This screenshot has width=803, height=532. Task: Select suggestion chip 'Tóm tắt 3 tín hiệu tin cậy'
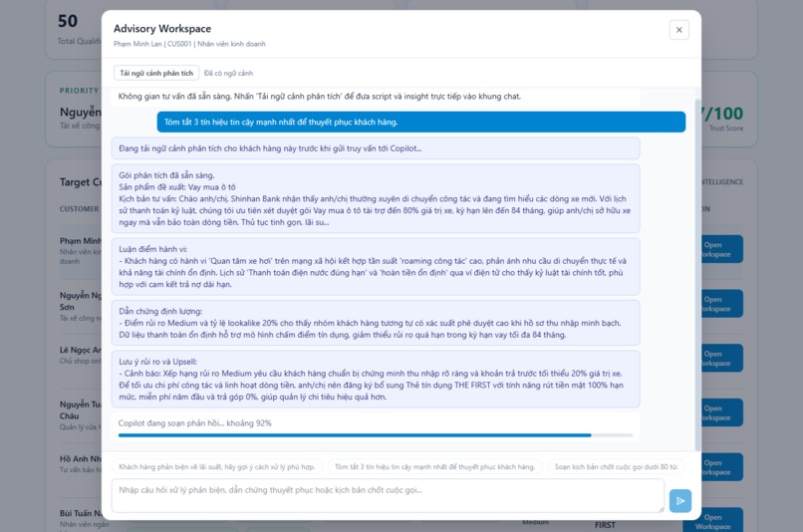pyautogui.click(x=434, y=466)
